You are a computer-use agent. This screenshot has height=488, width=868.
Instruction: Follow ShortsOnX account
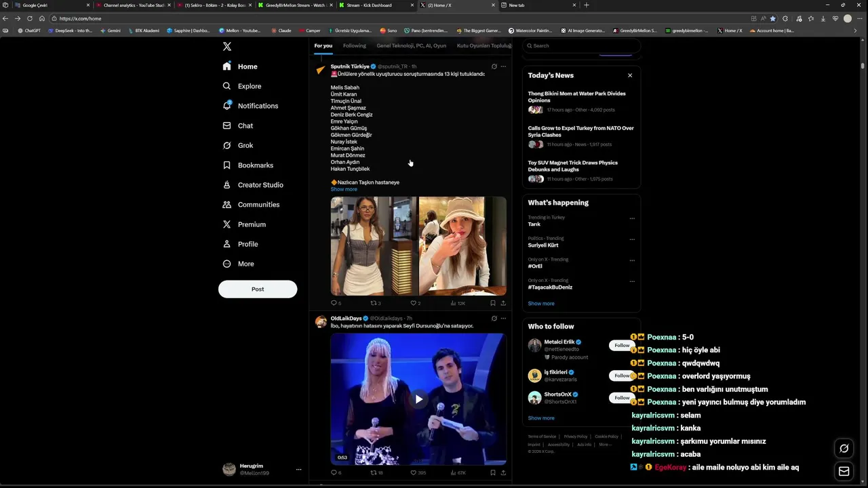622,398
